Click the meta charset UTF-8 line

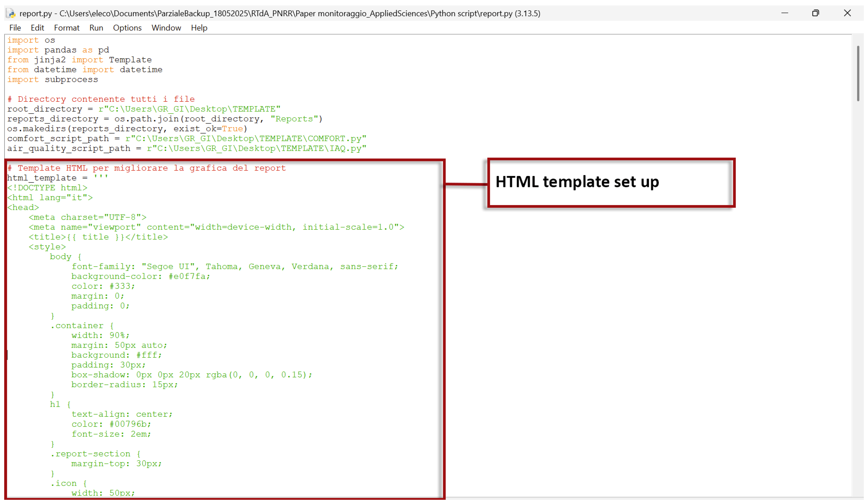(x=88, y=218)
